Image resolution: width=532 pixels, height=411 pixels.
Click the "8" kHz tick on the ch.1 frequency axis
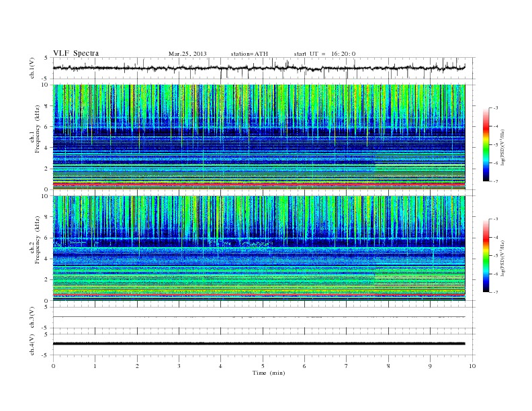tap(46, 106)
